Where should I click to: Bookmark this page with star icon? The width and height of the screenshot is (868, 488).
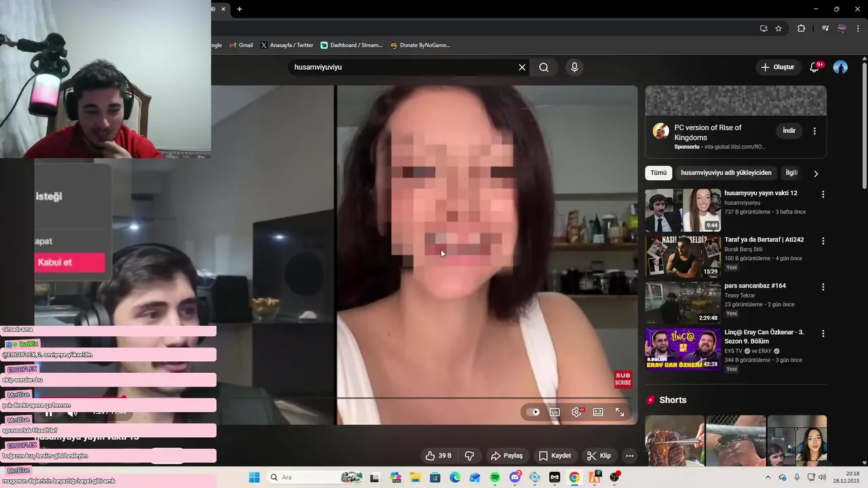tap(778, 28)
